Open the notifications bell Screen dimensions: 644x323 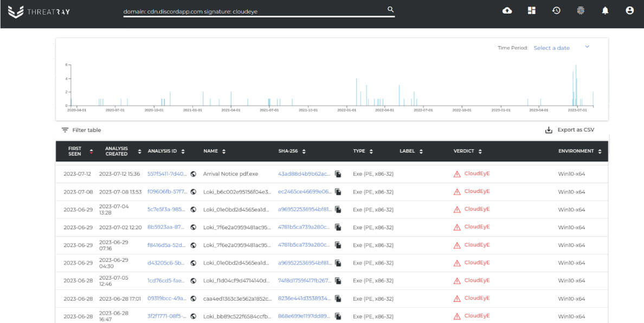tap(605, 11)
